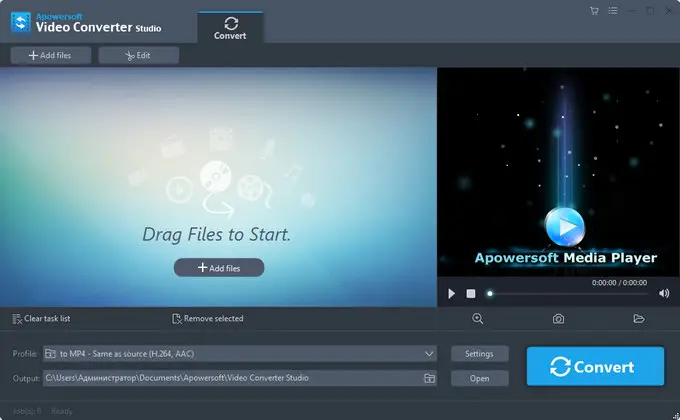Minimize the converter window
Viewport: 680px width, 420px height.
click(632, 11)
